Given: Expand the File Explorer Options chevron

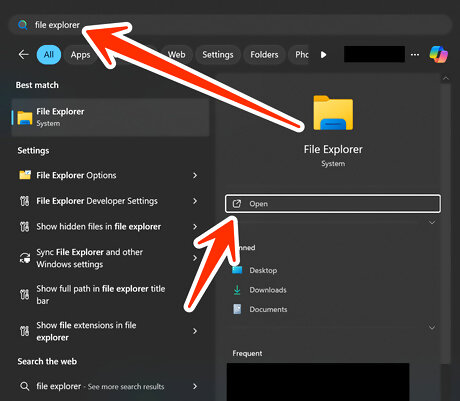Looking at the screenshot, I should coord(195,175).
